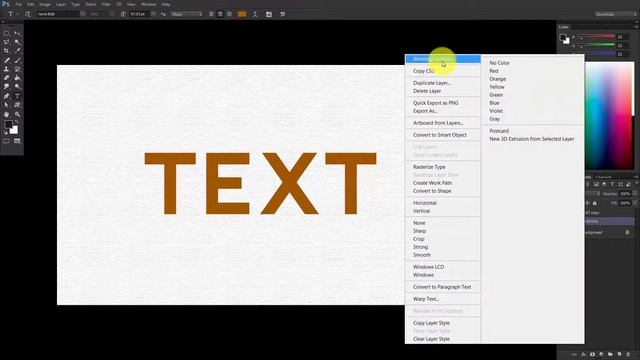Open the layer Opacity dropdown arrow

tap(635, 194)
